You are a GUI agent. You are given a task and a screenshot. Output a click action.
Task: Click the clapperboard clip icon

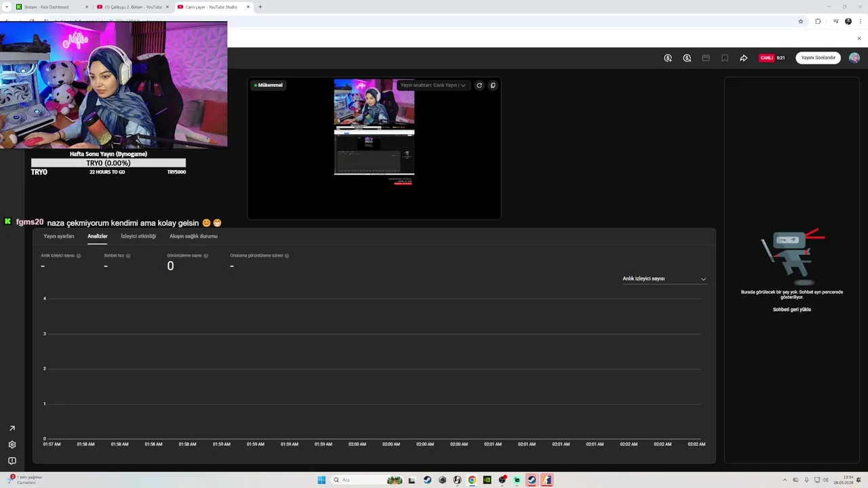pos(706,58)
